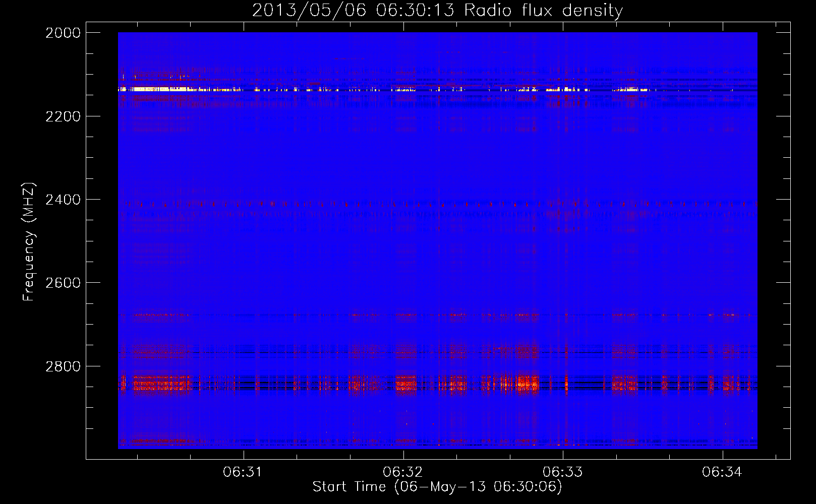
Task: Select the 'Frequency (MHZ)' y-axis label
Action: pos(29,242)
